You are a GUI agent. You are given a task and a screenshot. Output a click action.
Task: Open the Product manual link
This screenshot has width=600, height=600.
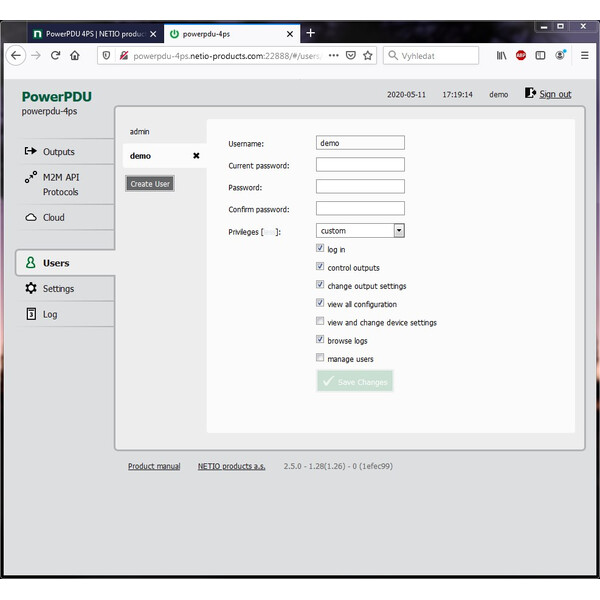pyautogui.click(x=154, y=466)
